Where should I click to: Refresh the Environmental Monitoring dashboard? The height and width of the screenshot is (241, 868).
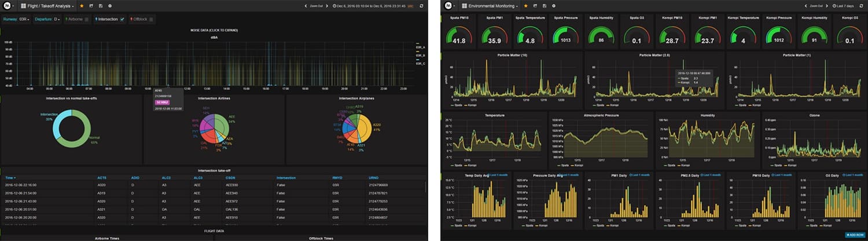pos(860,6)
